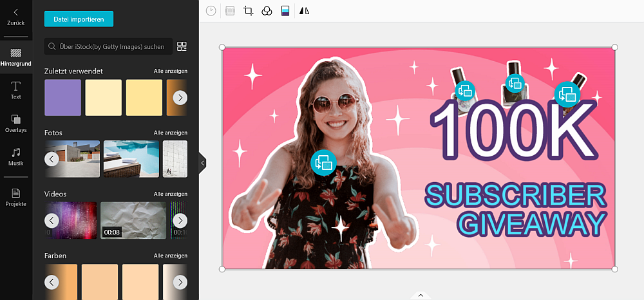Open the Projekte tab in sidebar
Viewport: 644px width, 300px height.
point(16,198)
